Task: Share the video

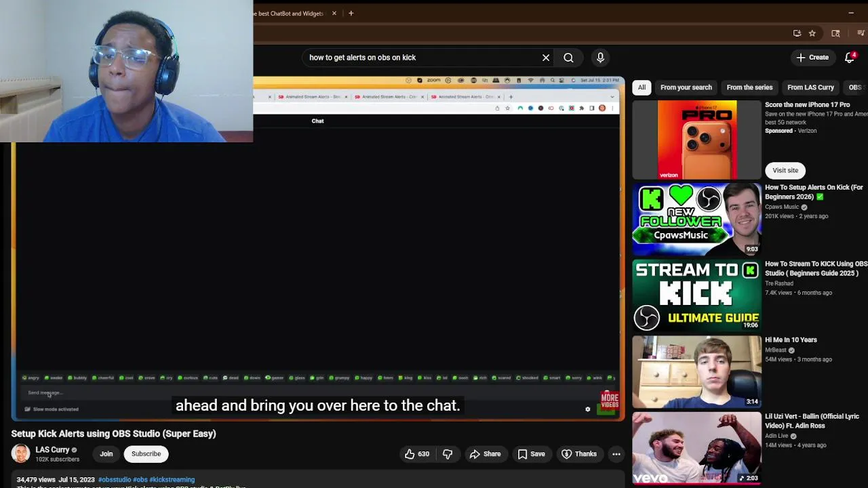Action: (x=485, y=454)
